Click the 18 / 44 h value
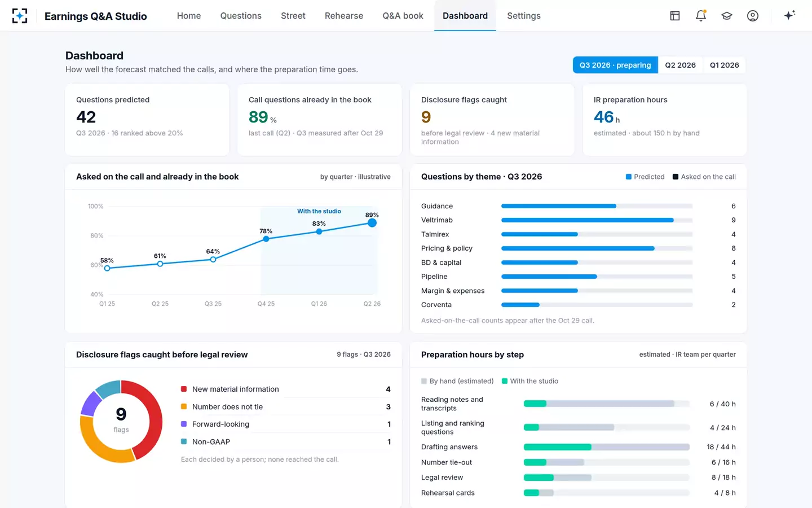The image size is (812, 508). coord(721,447)
